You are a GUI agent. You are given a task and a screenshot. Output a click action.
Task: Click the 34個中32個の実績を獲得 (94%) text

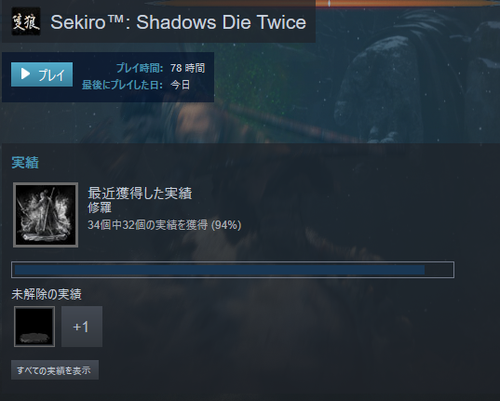[x=164, y=225]
